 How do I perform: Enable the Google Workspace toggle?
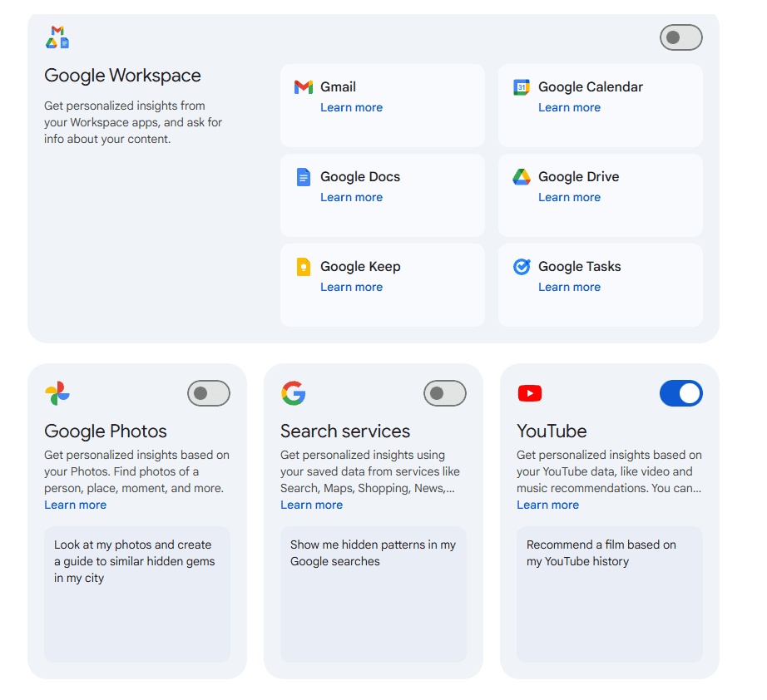pyautogui.click(x=680, y=37)
